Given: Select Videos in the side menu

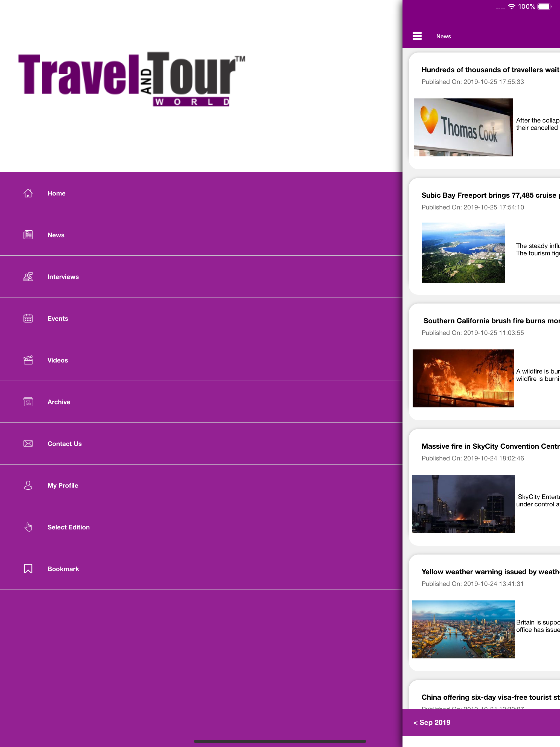Looking at the screenshot, I should click(x=201, y=360).
